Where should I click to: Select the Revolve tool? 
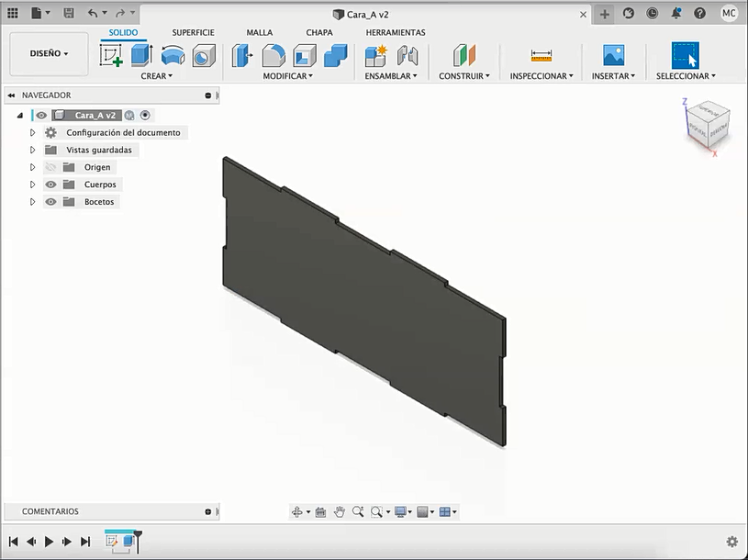point(173,55)
